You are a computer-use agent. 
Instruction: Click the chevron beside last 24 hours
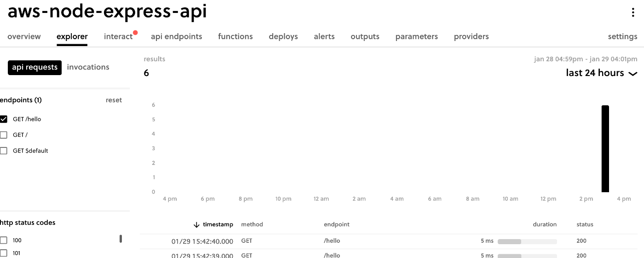tap(633, 74)
